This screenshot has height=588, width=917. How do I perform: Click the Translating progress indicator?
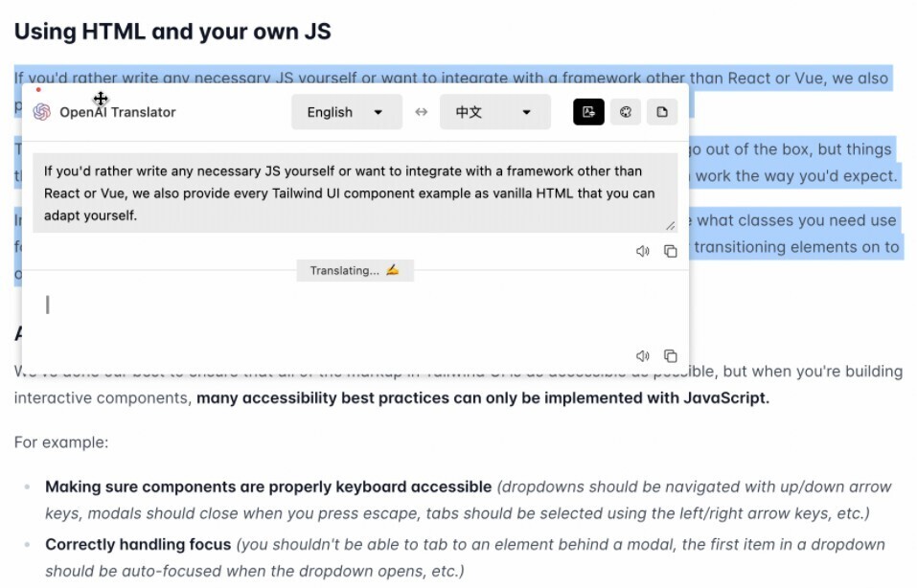point(355,270)
